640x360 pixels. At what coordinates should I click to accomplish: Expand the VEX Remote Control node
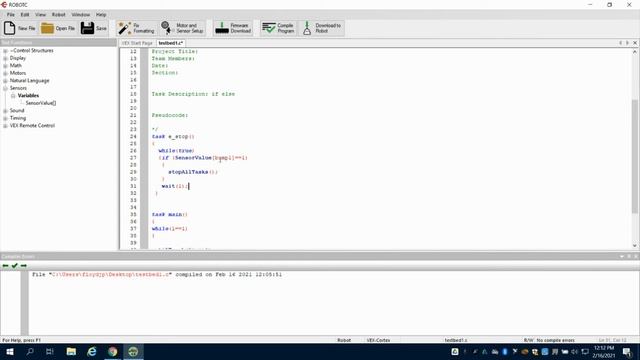(x=5, y=126)
